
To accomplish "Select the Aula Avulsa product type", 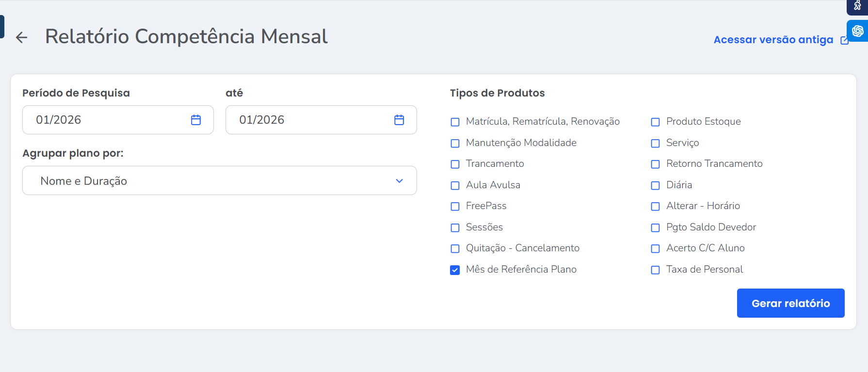I will pos(455,186).
